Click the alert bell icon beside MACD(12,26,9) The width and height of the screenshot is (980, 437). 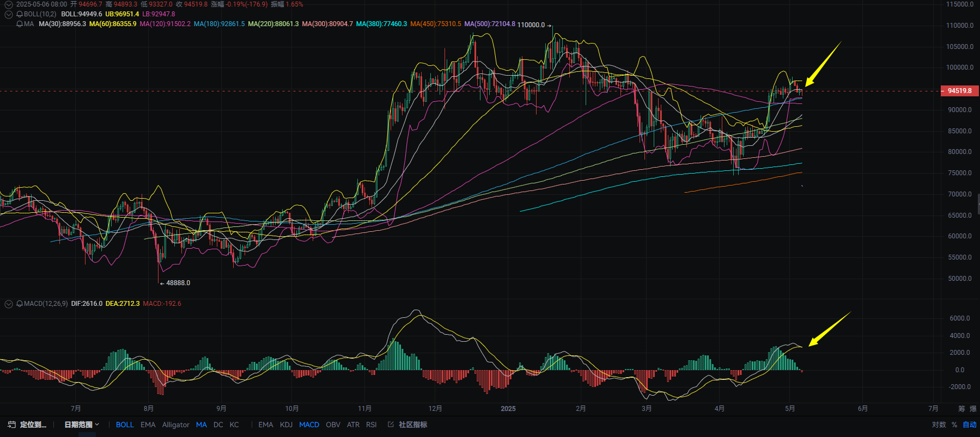[20, 304]
